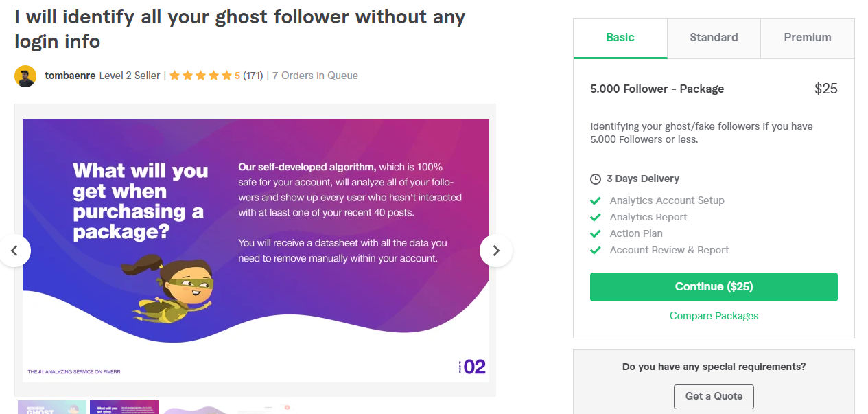
Task: Click the star rating icons
Action: click(200, 76)
